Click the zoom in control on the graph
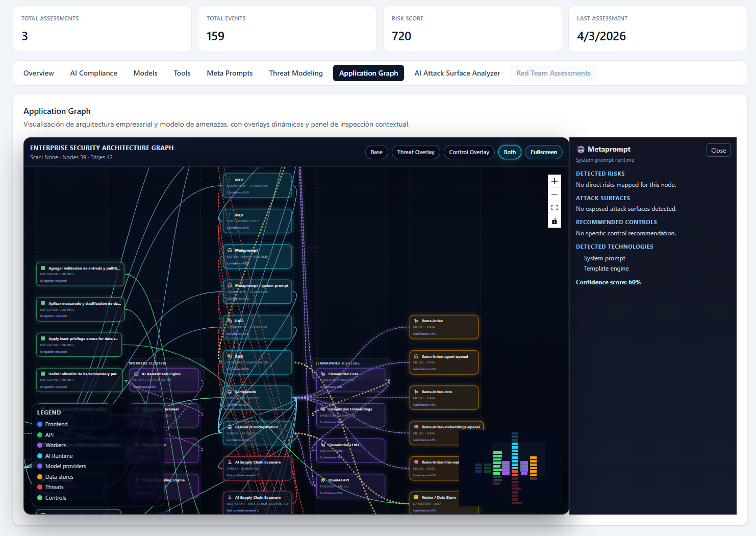The height and width of the screenshot is (536, 756). coord(554,181)
